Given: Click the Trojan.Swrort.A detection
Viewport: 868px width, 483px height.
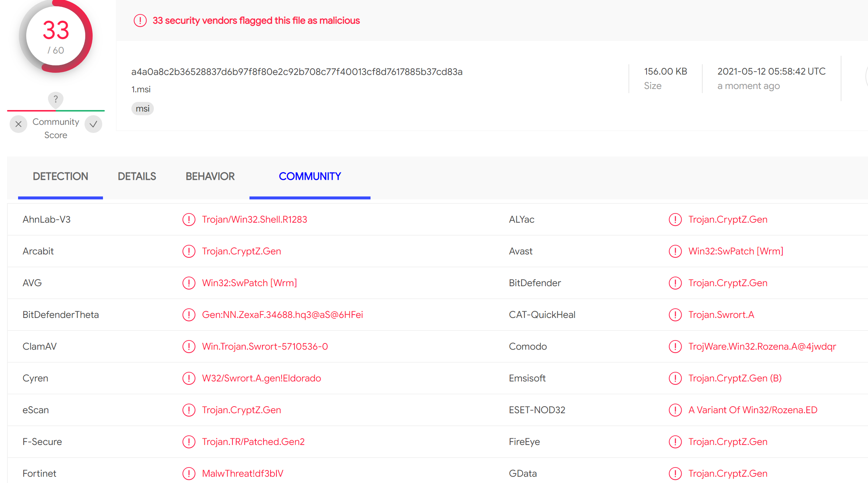Looking at the screenshot, I should click(x=721, y=315).
